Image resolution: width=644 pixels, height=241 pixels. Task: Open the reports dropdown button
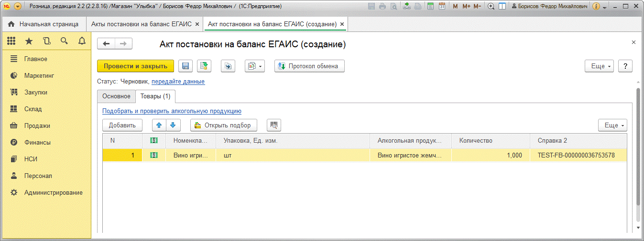pos(255,66)
